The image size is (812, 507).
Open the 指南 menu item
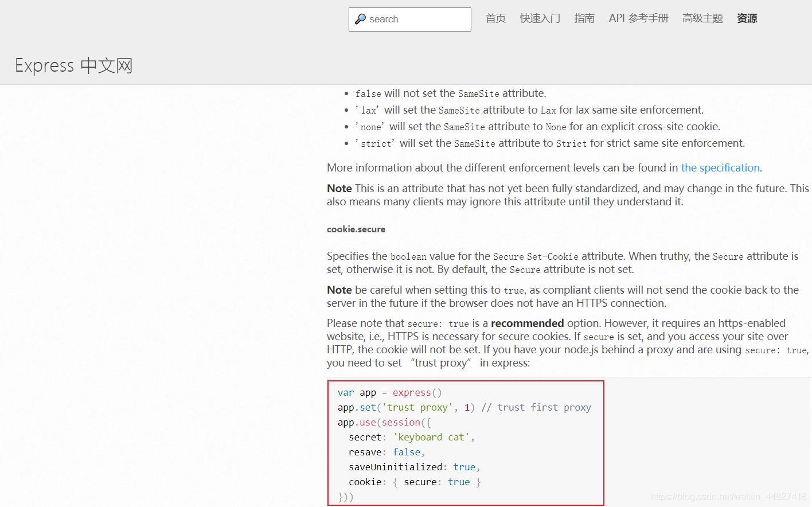[x=584, y=18]
